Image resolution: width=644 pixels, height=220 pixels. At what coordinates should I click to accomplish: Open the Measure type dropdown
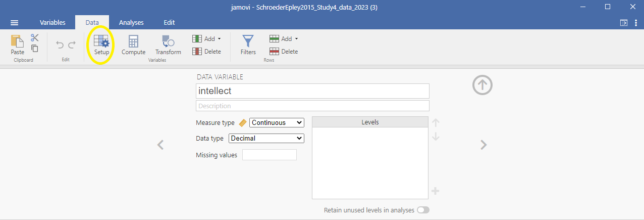(x=277, y=122)
